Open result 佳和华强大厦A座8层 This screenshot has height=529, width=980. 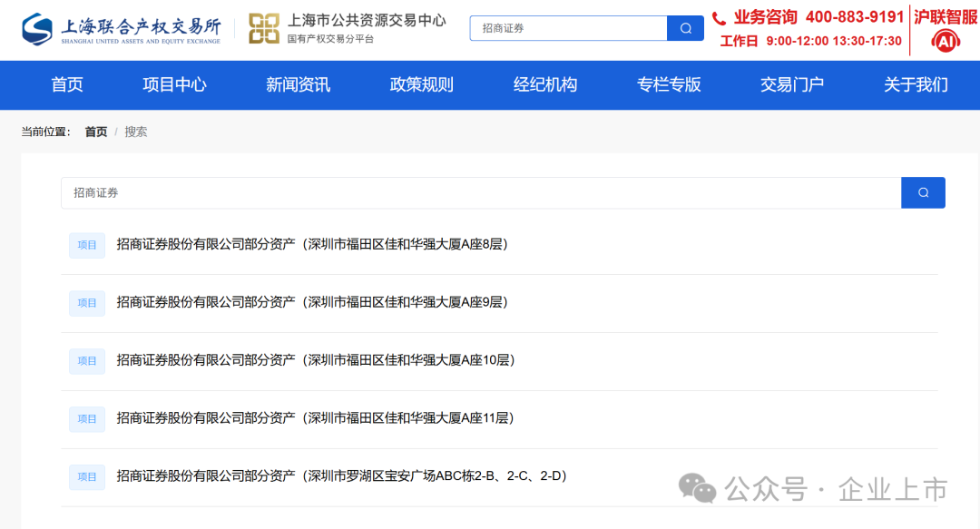312,244
